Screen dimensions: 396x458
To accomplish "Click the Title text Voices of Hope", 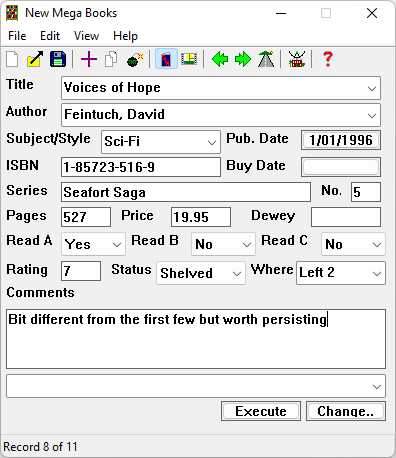I will pyautogui.click(x=112, y=88).
